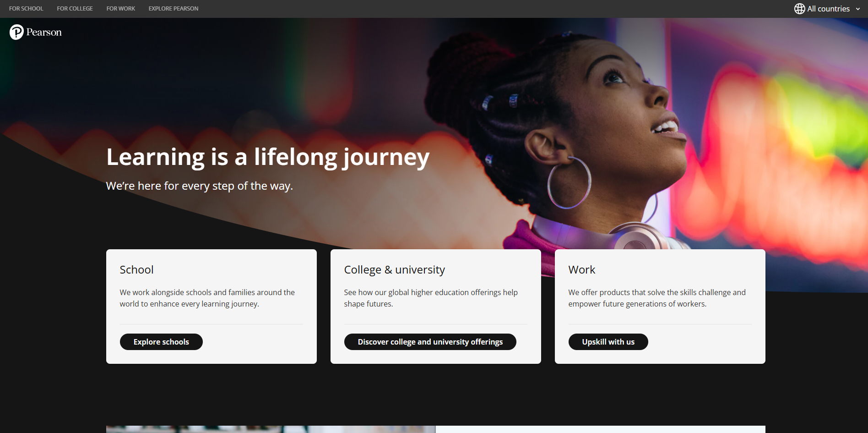This screenshot has height=433, width=868.
Task: Click the "We're here for every step" subheading
Action: pos(199,186)
